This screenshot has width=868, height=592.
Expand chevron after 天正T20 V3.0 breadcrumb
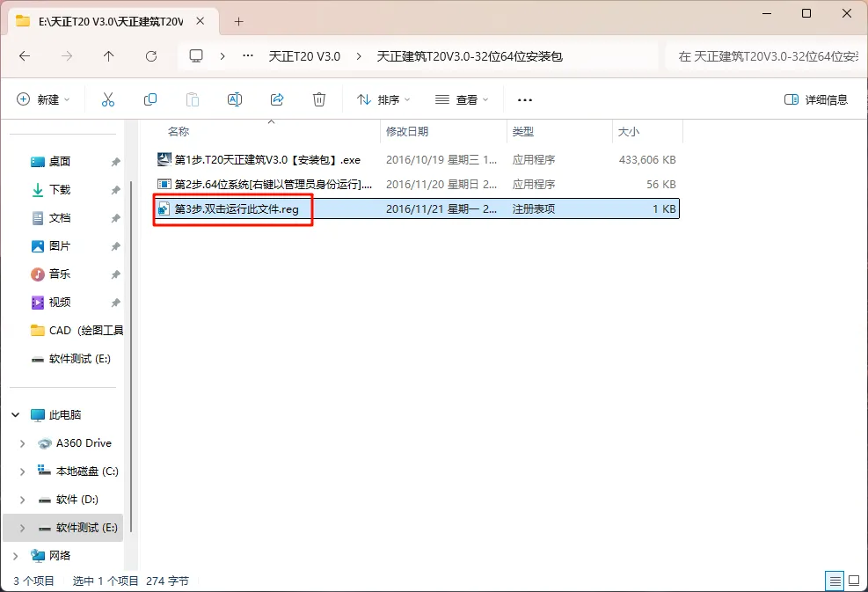(x=359, y=56)
